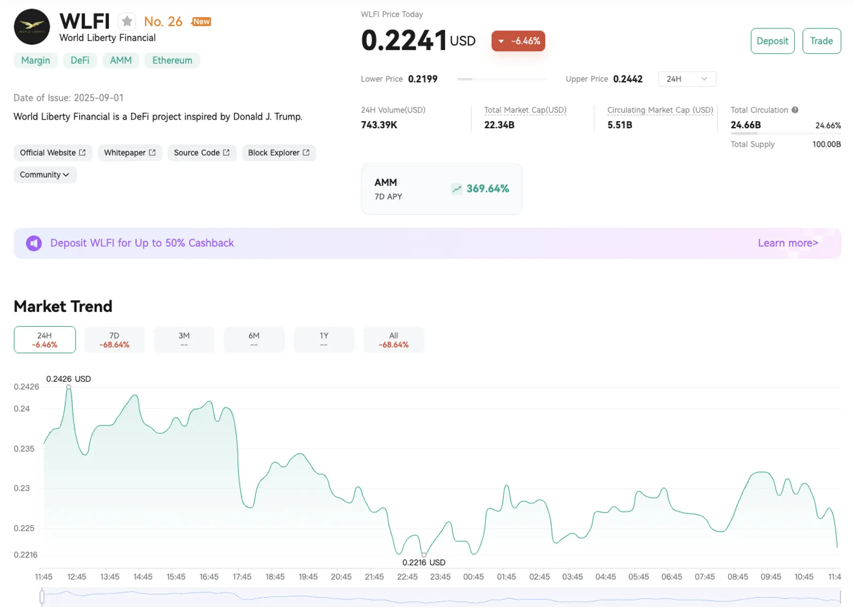Open the AMM tag
Image resolution: width=854 pixels, height=616 pixels.
(x=121, y=60)
